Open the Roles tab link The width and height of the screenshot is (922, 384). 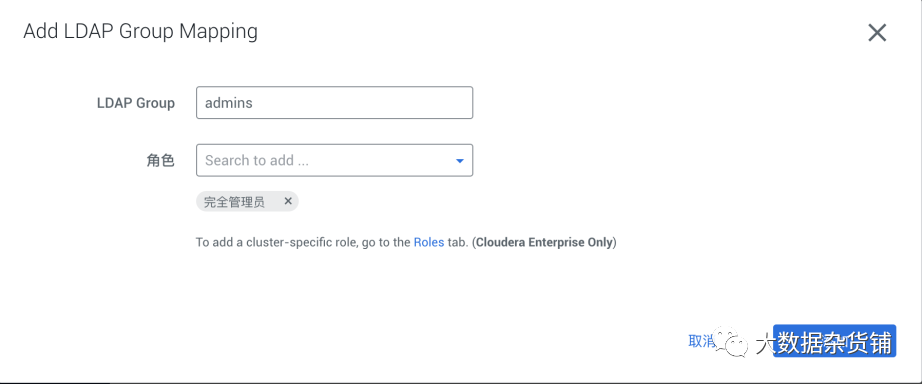[x=429, y=242]
